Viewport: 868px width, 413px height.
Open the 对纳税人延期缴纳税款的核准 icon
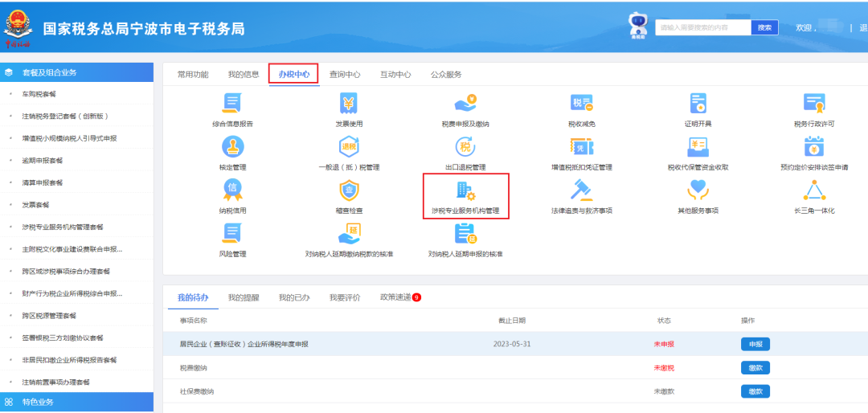click(349, 234)
